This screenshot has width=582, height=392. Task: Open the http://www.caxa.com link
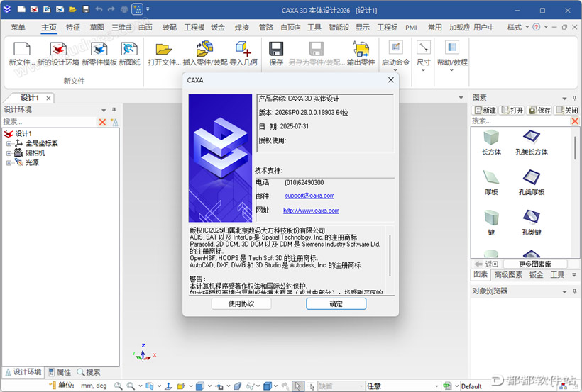311,211
